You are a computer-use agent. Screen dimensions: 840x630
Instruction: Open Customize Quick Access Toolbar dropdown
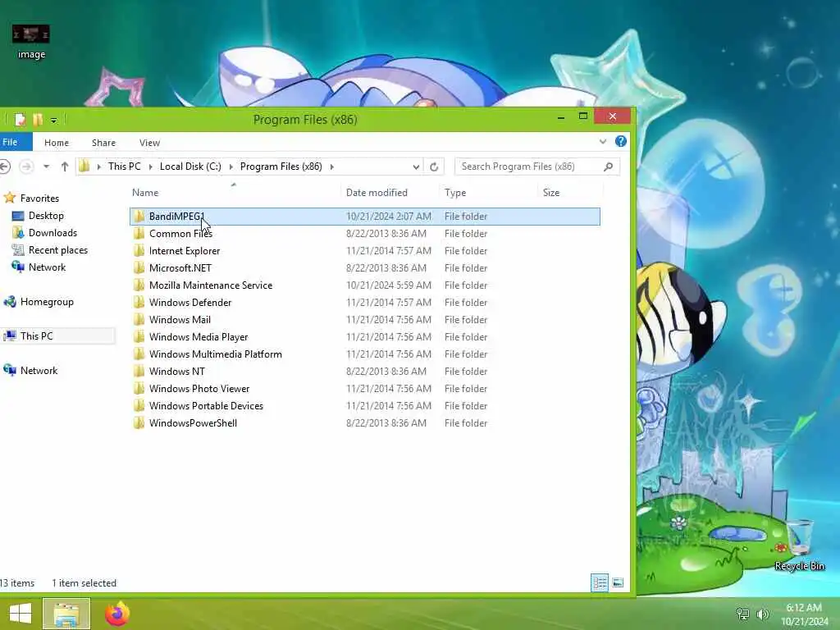pos(53,121)
